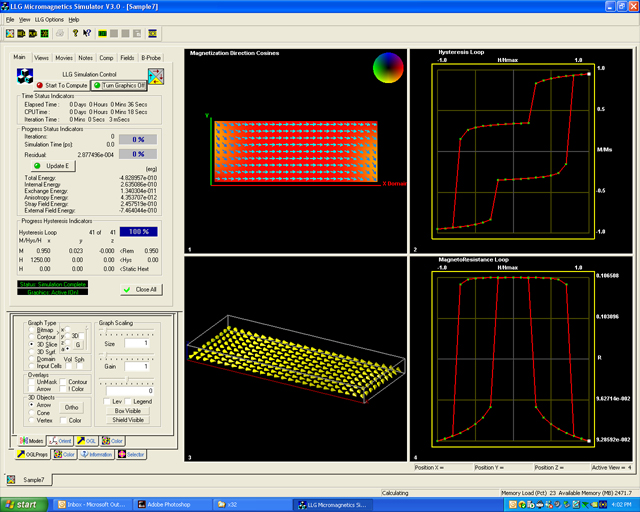Image resolution: width=640 pixels, height=512 pixels.
Task: Enable the UnMask overlay checkbox
Action: (x=31, y=382)
